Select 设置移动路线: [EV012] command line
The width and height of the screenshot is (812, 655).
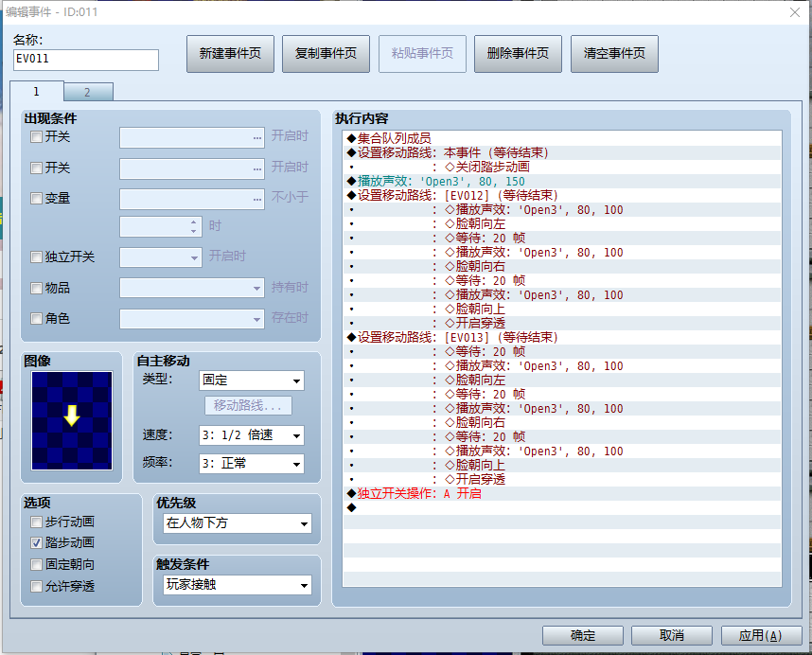562,195
